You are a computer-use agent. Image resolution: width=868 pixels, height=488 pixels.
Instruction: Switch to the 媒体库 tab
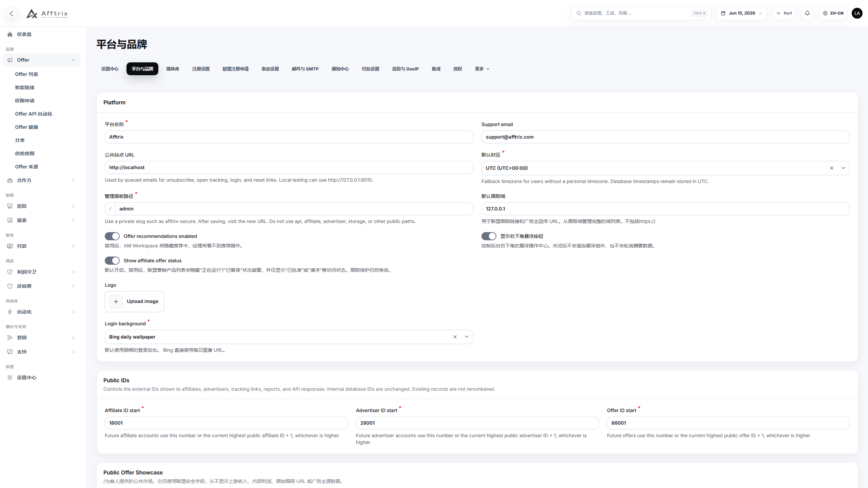pyautogui.click(x=173, y=69)
